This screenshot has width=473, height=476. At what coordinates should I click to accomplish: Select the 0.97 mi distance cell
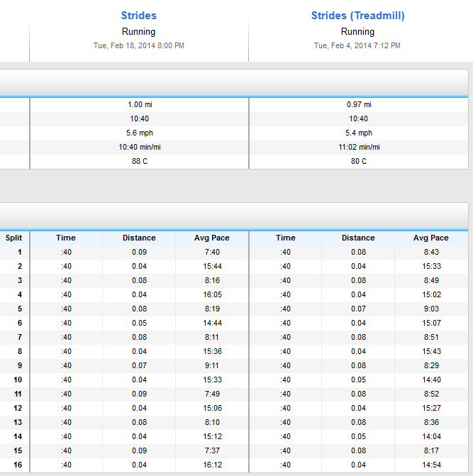pyautogui.click(x=358, y=104)
